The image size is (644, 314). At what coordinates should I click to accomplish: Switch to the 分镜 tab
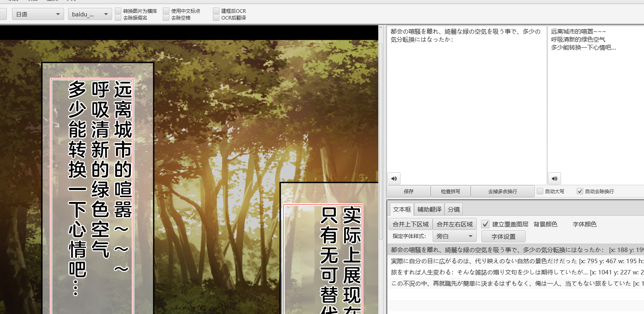[454, 209]
